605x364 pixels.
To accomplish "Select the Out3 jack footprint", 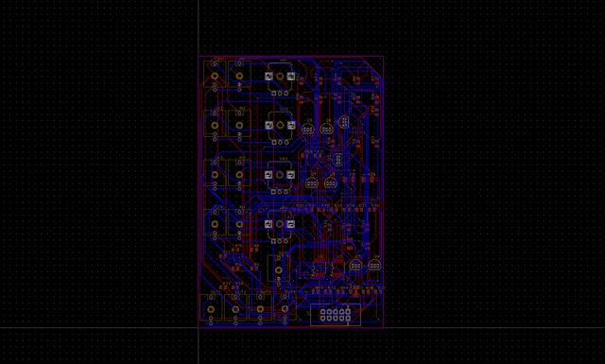I will pyautogui.click(x=261, y=308).
